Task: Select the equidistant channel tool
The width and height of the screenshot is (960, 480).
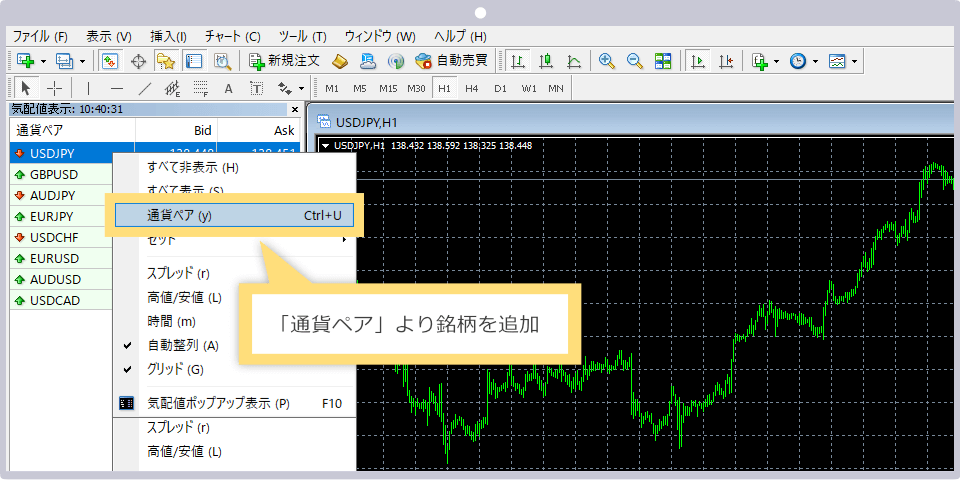Action: [173, 88]
